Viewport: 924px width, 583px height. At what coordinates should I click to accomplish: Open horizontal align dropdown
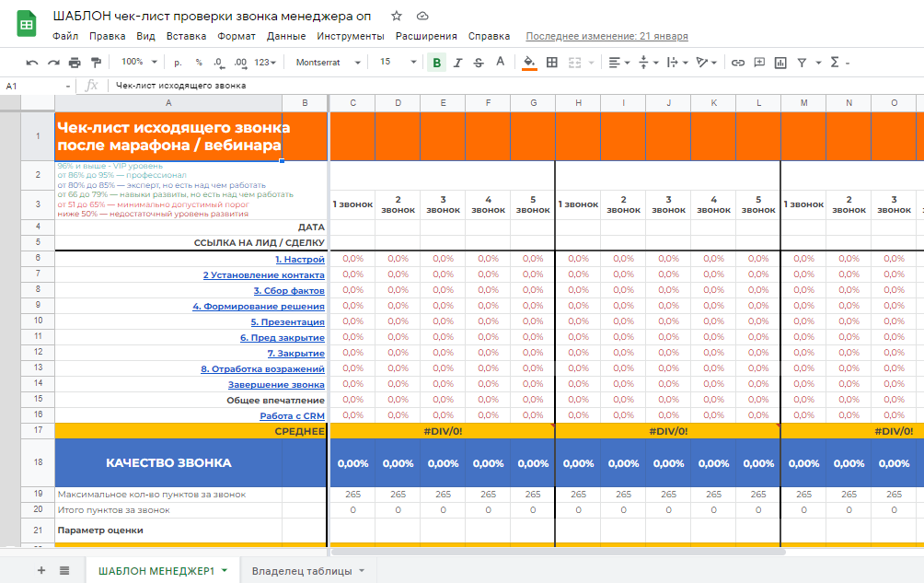(618, 63)
